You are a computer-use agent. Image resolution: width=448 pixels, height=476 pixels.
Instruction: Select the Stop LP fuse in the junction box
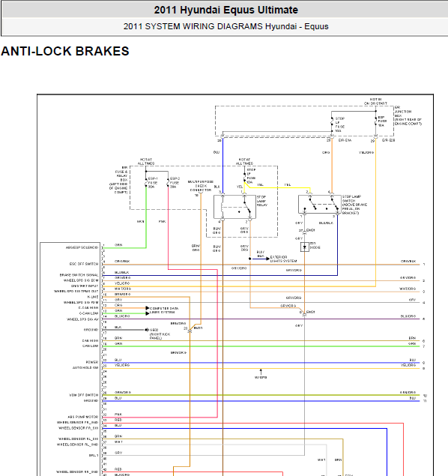[x=332, y=124]
